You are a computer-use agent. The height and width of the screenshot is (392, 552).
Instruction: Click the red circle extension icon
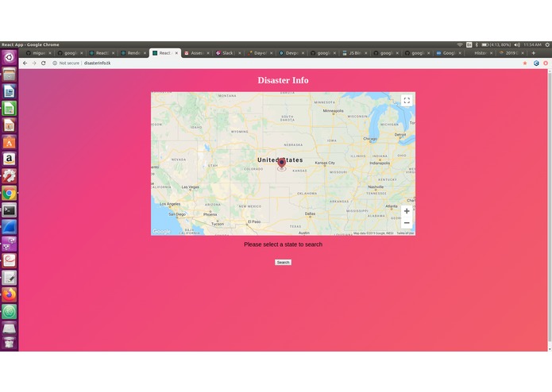click(x=546, y=63)
